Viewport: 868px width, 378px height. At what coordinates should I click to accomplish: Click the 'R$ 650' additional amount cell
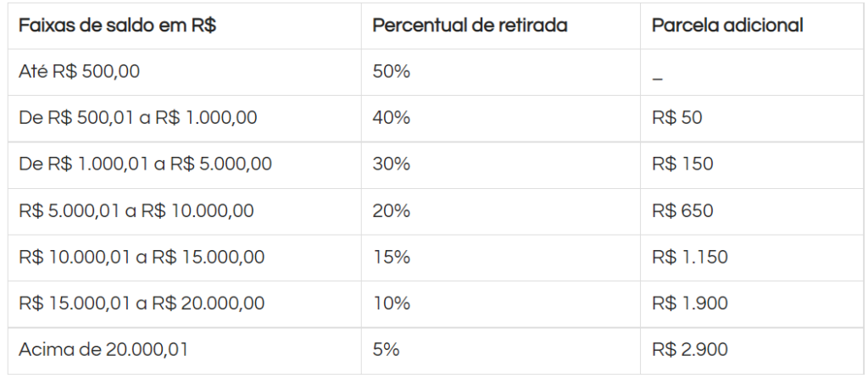coord(682,211)
